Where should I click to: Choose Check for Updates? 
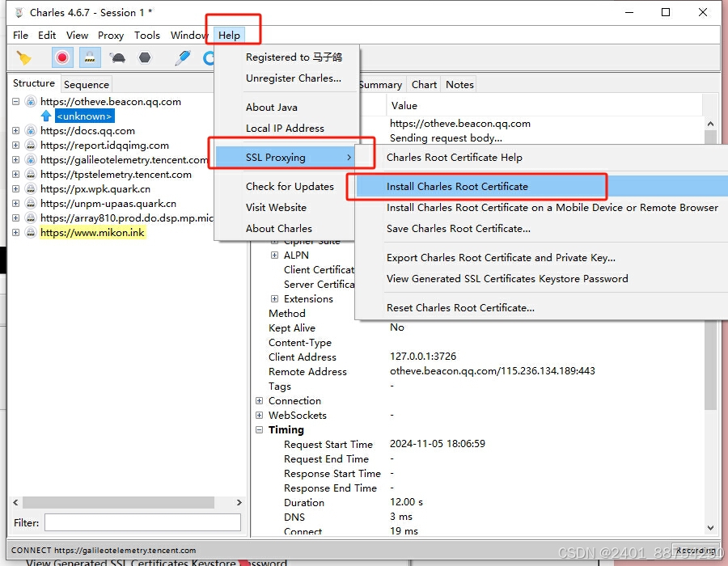click(290, 187)
